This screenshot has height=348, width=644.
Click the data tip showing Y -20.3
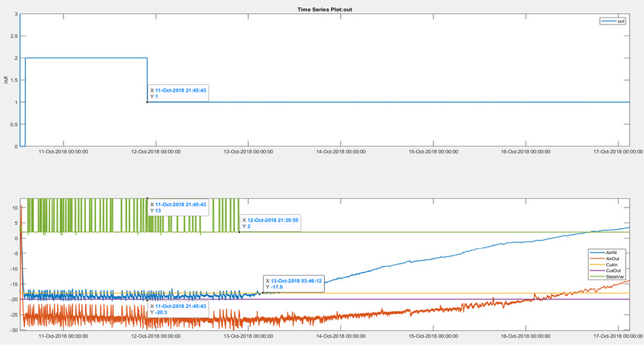pyautogui.click(x=177, y=308)
